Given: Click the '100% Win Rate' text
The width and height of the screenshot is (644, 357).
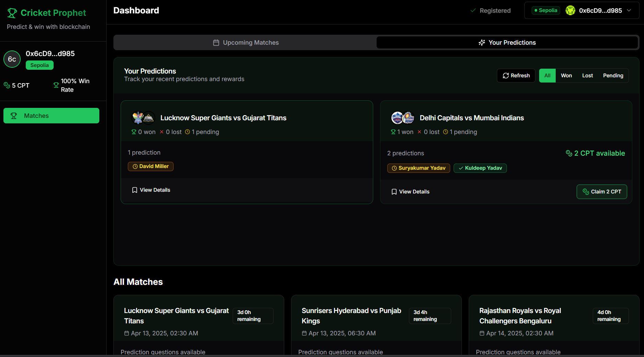Looking at the screenshot, I should coord(75,85).
